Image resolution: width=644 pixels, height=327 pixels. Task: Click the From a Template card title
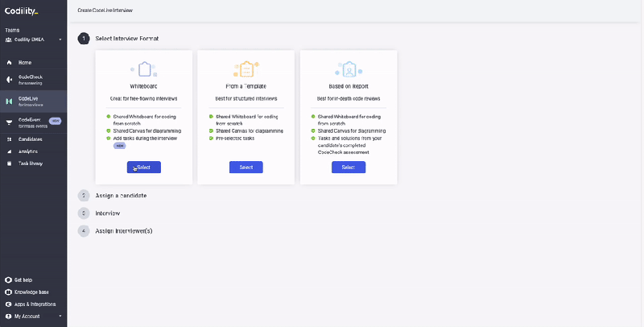tap(246, 87)
